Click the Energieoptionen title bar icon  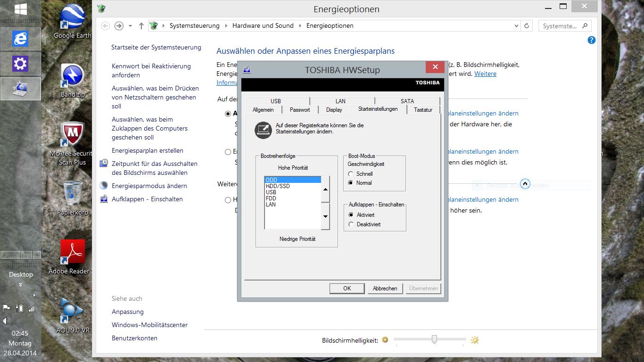point(101,8)
